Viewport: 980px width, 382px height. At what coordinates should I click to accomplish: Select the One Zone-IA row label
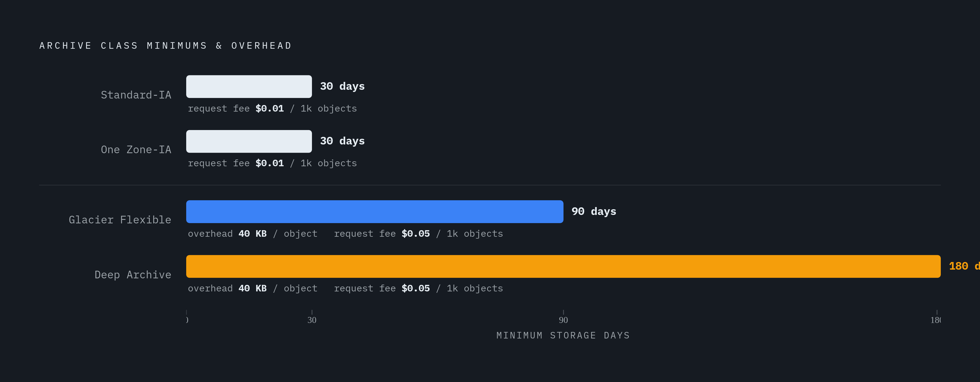pyautogui.click(x=136, y=150)
